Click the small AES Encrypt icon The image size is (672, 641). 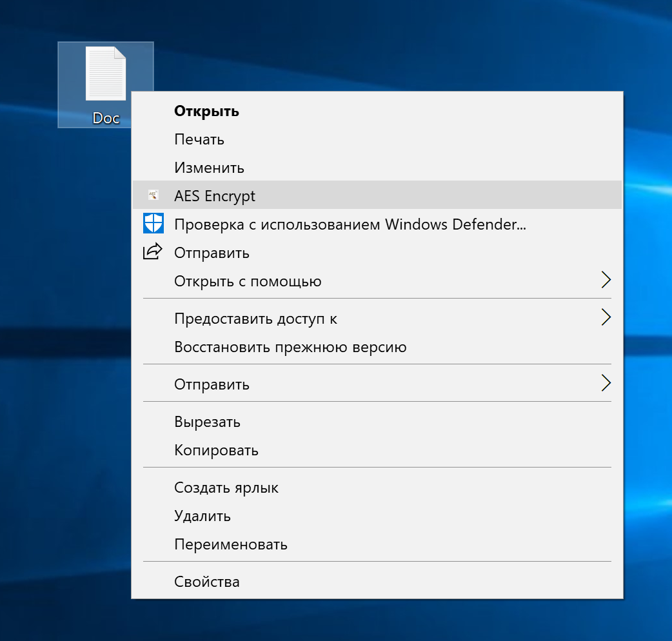153,195
